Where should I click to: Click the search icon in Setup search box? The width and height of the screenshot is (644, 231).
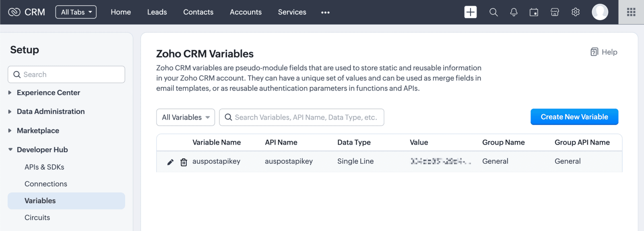17,74
